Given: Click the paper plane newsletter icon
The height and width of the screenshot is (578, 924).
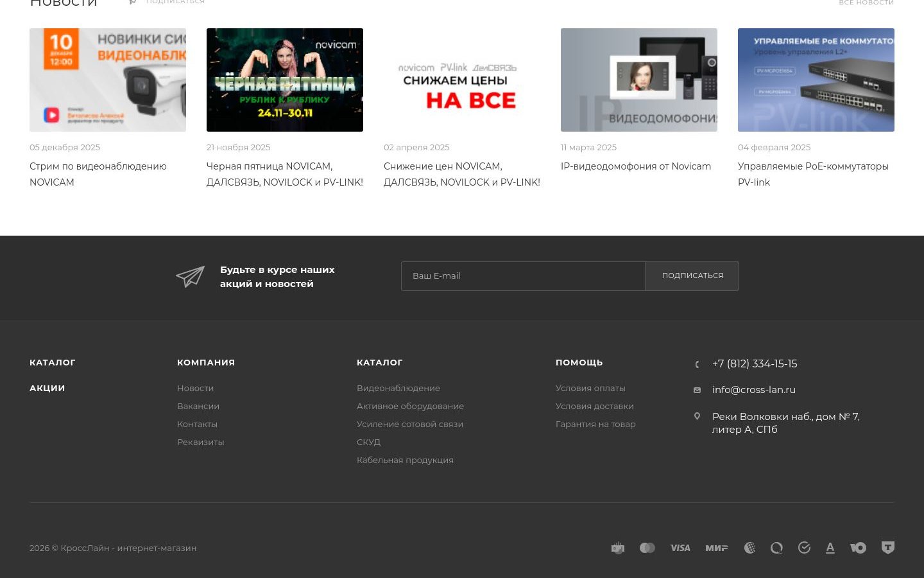Looking at the screenshot, I should pyautogui.click(x=191, y=276).
